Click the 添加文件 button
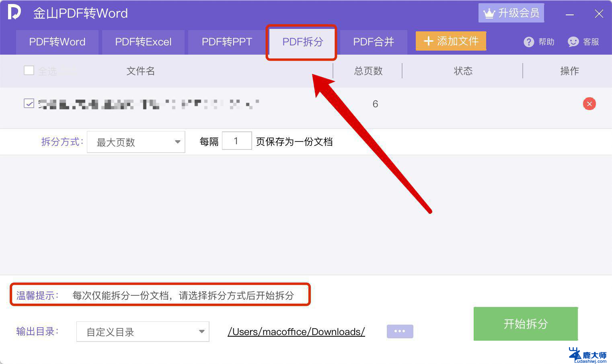612x364 pixels. [451, 41]
